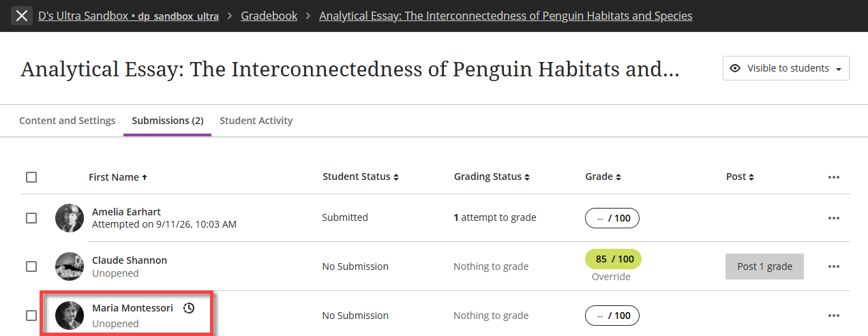Click Amelia Earhart's profile picture
The image size is (868, 336).
tap(70, 218)
